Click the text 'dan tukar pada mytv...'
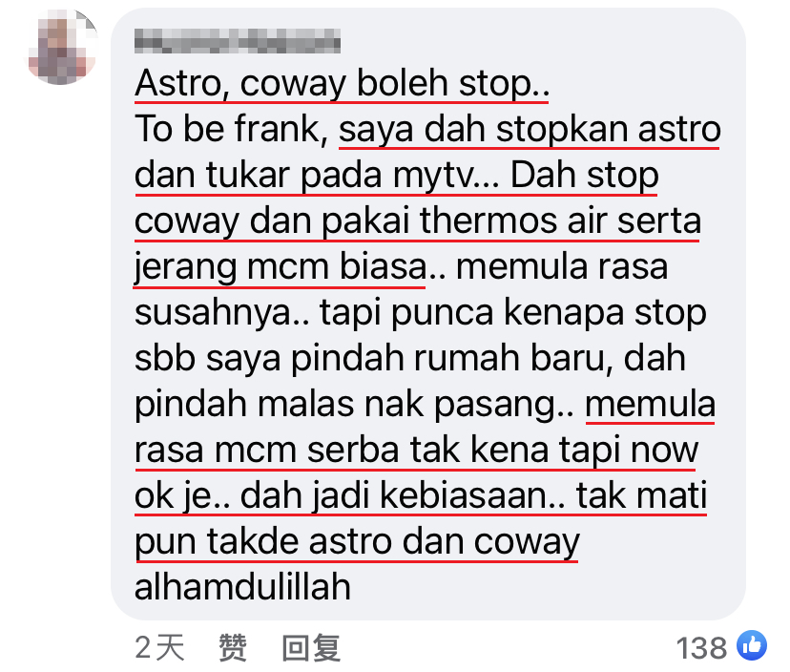Viewport: 790px width, 672px height. coord(317,176)
